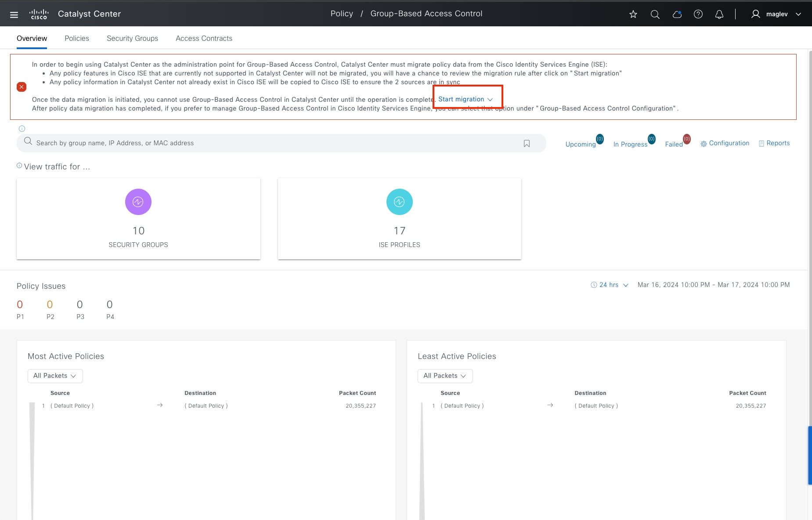Switch to the Access Contracts tab
This screenshot has width=812, height=520.
pos(204,38)
